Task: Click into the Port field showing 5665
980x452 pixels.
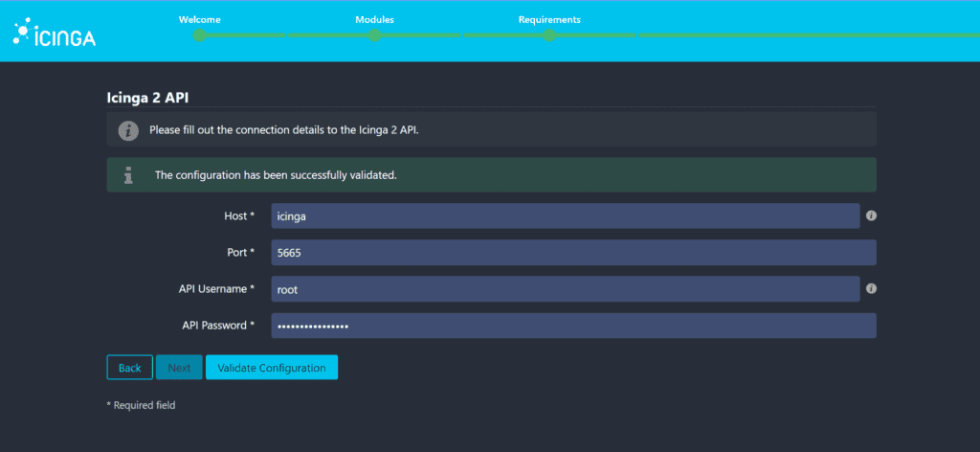Action: (x=572, y=253)
